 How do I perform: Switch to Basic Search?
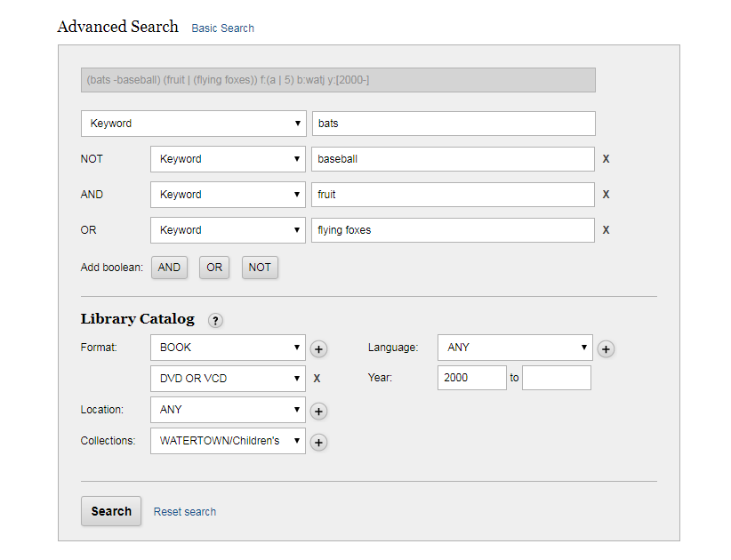pos(223,28)
